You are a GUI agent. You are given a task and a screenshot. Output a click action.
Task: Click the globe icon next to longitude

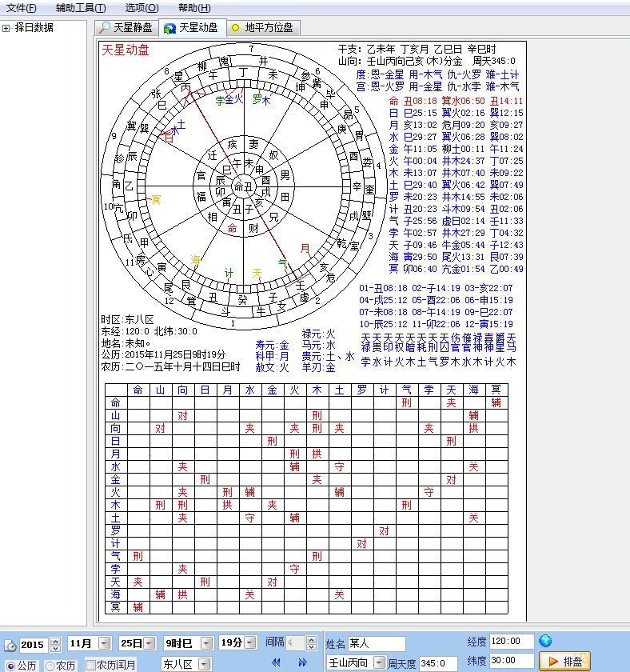tap(544, 641)
